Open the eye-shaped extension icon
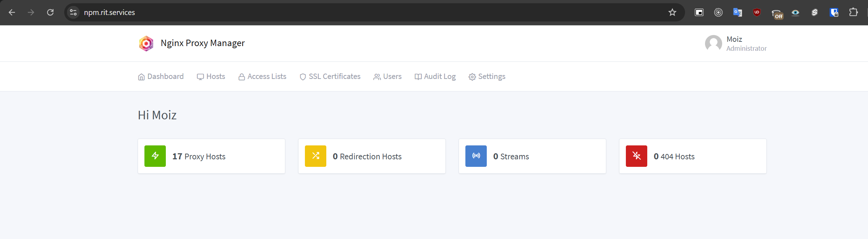This screenshot has width=868, height=239. coord(795,13)
